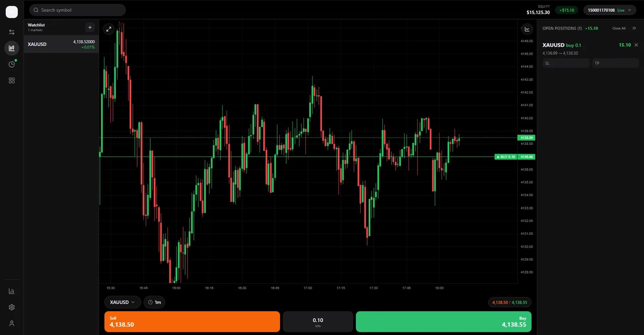Open the transfer arrows icon in sidebar
The height and width of the screenshot is (335, 644).
coord(12,32)
